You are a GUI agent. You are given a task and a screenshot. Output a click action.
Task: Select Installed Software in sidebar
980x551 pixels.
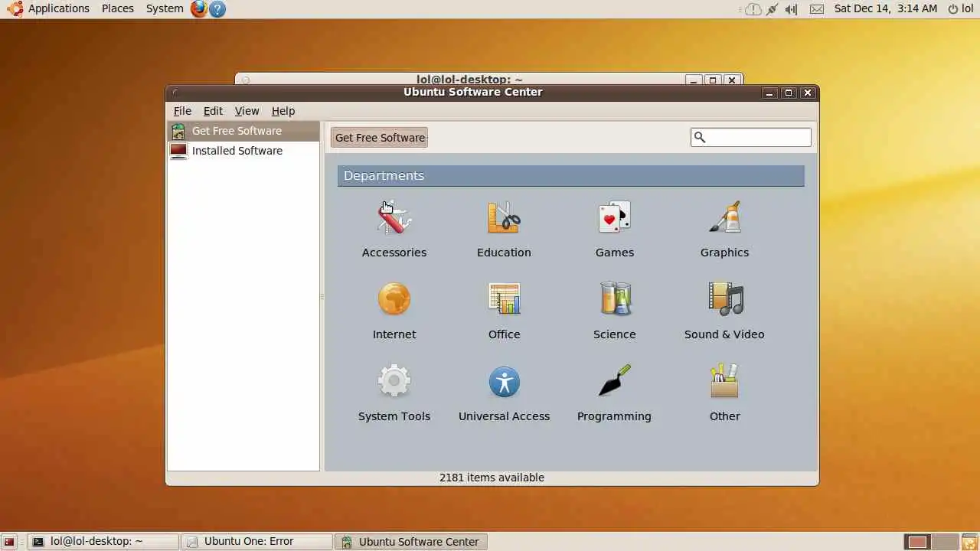coord(243,151)
